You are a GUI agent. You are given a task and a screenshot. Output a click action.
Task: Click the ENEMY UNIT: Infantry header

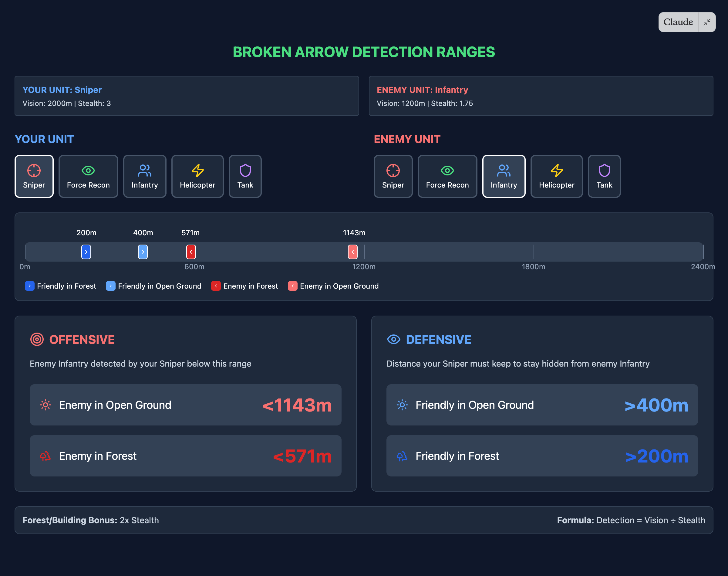[x=422, y=90]
